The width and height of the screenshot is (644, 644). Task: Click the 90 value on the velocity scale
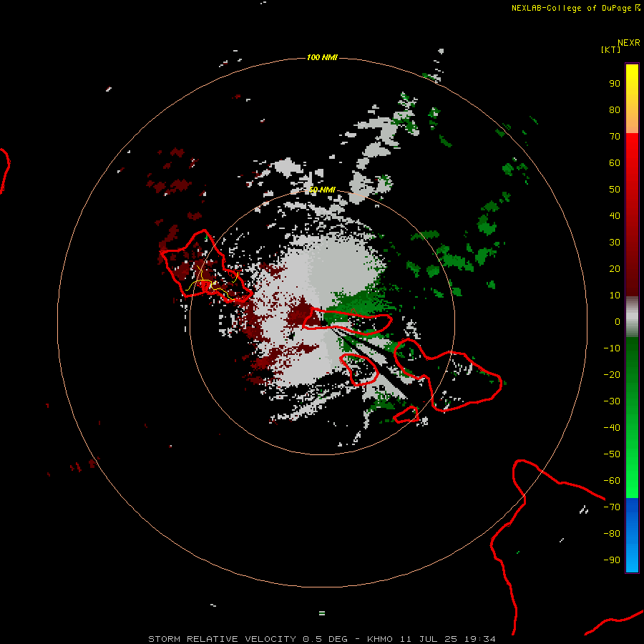615,84
